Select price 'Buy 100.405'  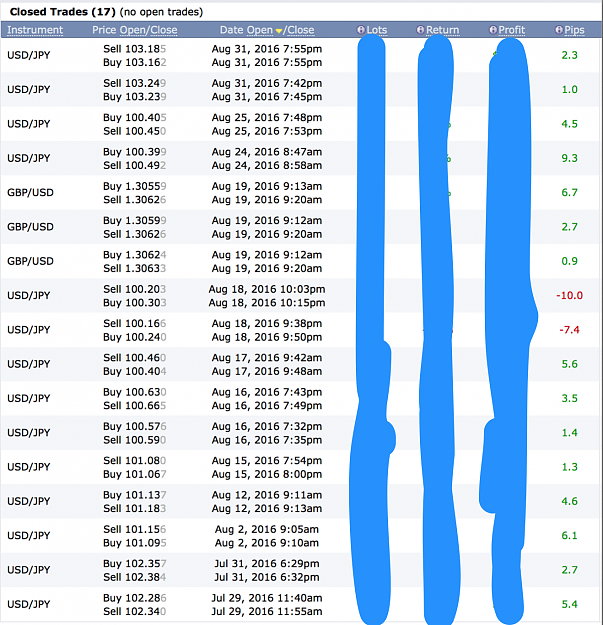pyautogui.click(x=135, y=117)
